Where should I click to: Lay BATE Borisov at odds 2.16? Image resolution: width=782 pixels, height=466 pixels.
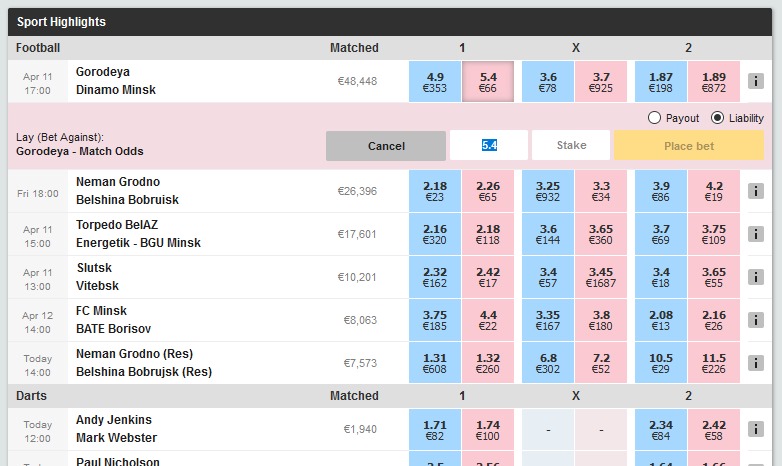[714, 320]
